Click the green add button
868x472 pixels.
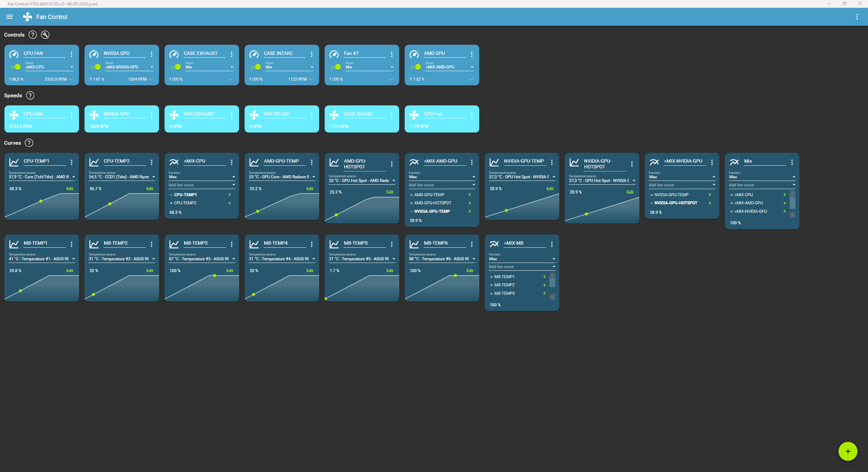847,451
